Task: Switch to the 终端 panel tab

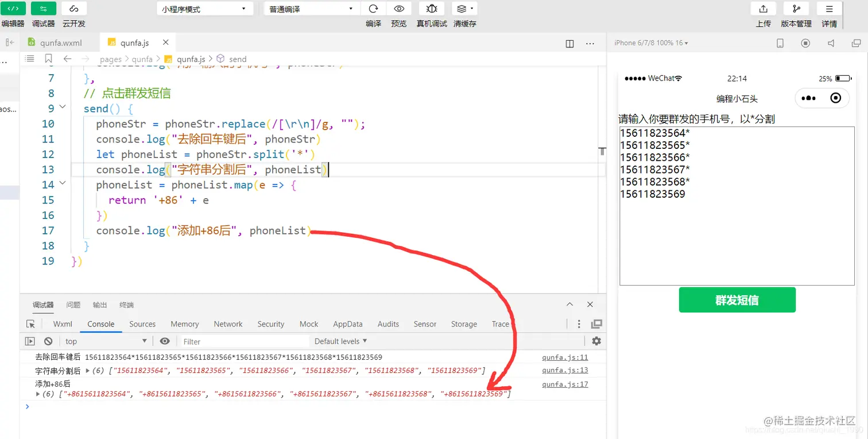Action: (126, 305)
